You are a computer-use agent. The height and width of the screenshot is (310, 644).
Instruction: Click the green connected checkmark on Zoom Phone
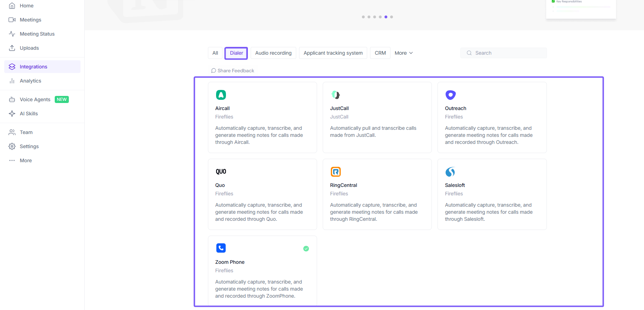(306, 249)
